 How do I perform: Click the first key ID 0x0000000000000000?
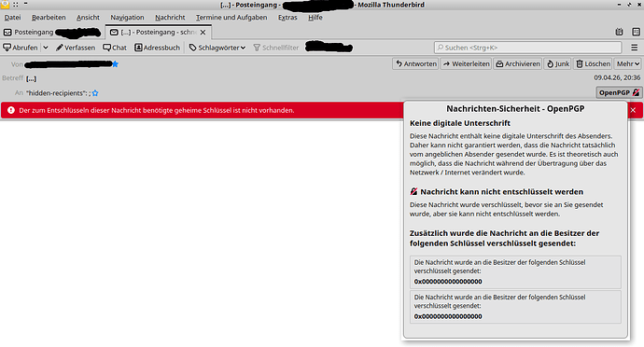(448, 282)
